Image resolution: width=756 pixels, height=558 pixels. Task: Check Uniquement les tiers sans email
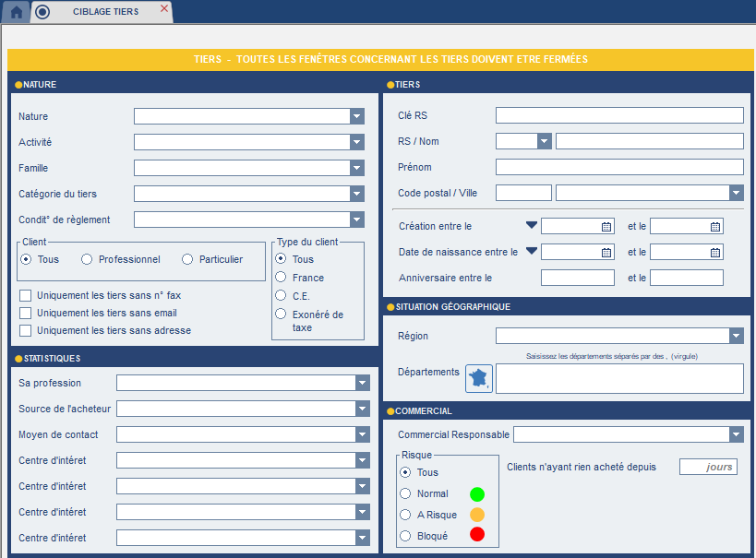(x=26, y=314)
